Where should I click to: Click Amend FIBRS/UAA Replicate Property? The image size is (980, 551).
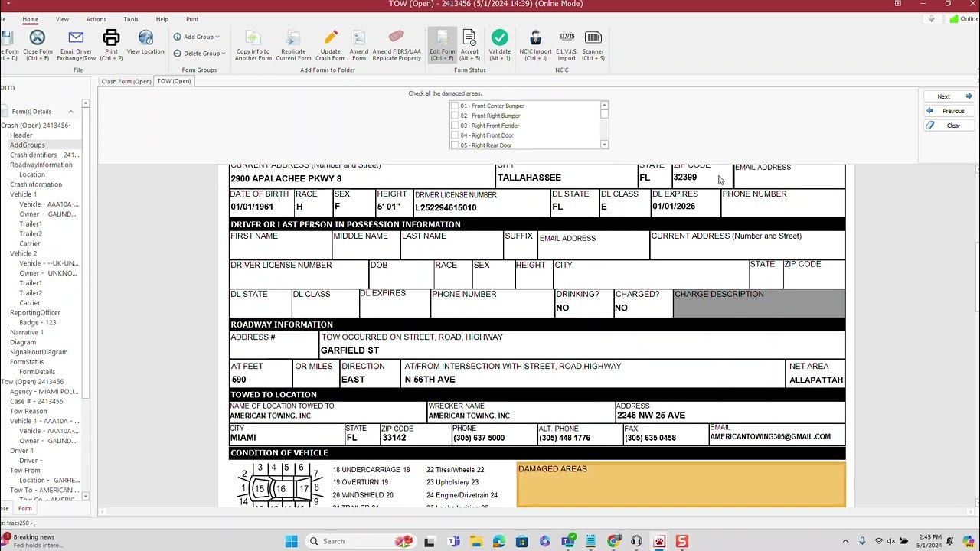coord(397,45)
